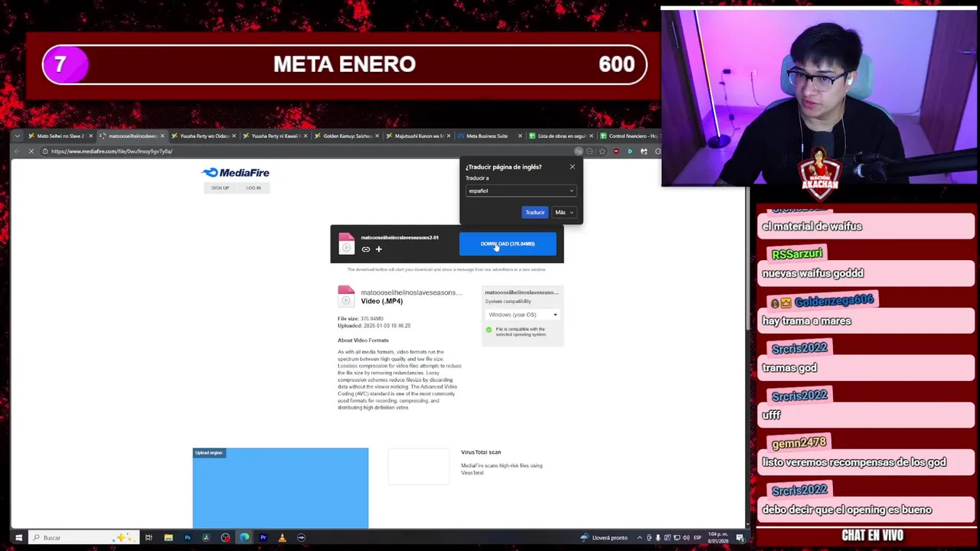980x551 pixels.
Task: Click the blue DOWNLOAD (376.04MB) button
Action: (x=508, y=244)
